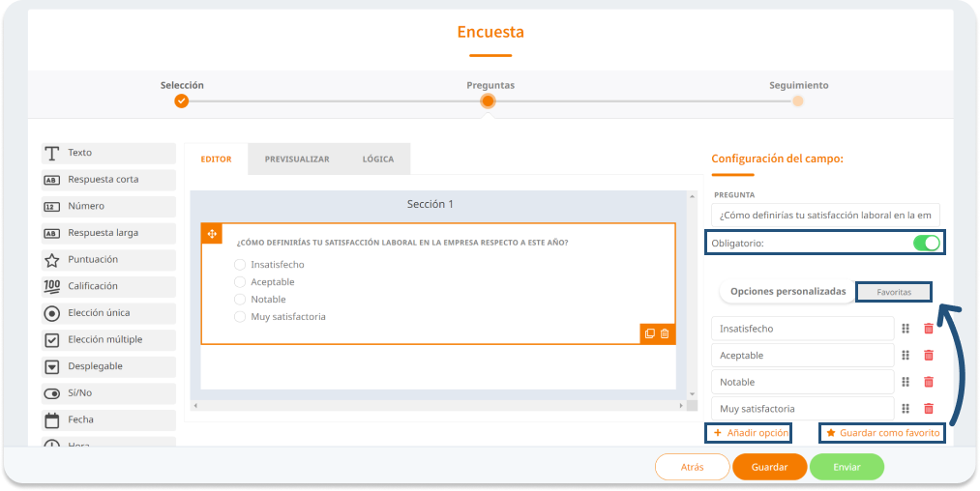This screenshot has width=980, height=491.
Task: Click the Guardar button
Action: pos(769,467)
